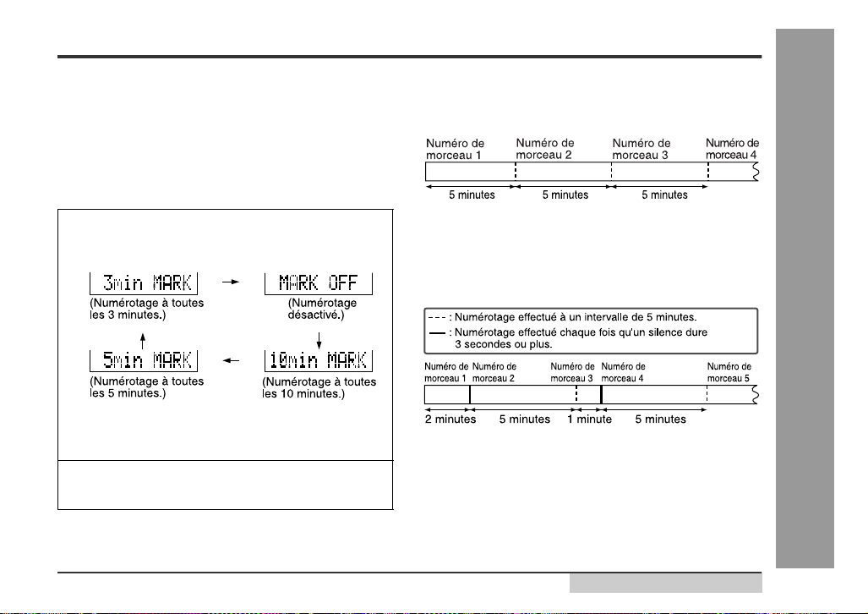Image resolution: width=868 pixels, height=614 pixels.
Task: Click legend line 'Numérotage effectué à un intervalle de 5 minutes.'
Action: coord(576,317)
